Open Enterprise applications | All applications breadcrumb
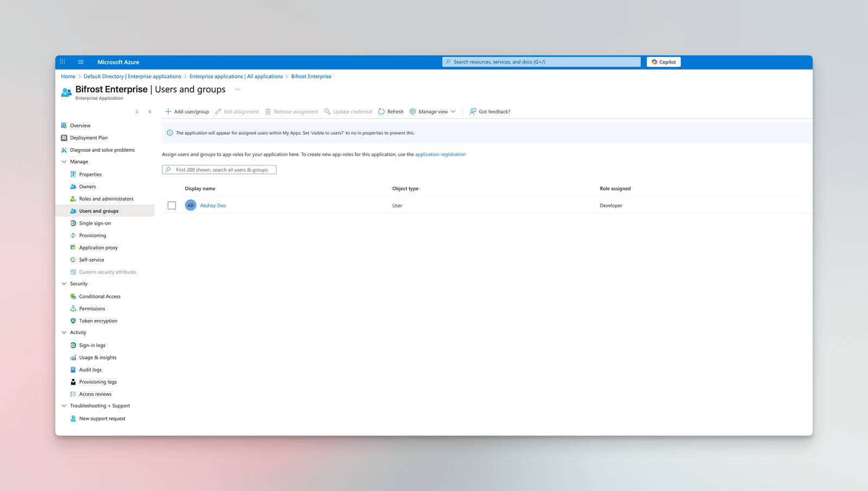868x491 pixels. (236, 76)
